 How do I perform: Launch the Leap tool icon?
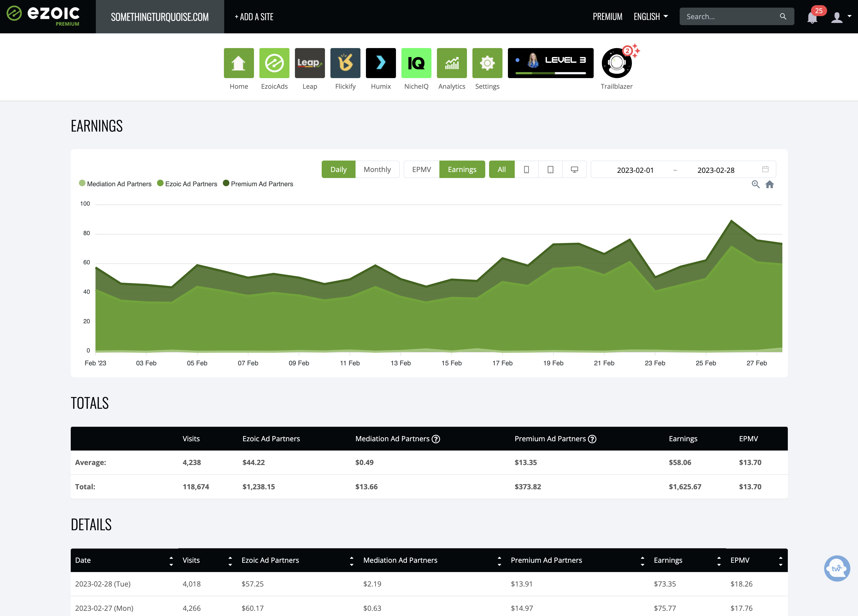tap(310, 63)
